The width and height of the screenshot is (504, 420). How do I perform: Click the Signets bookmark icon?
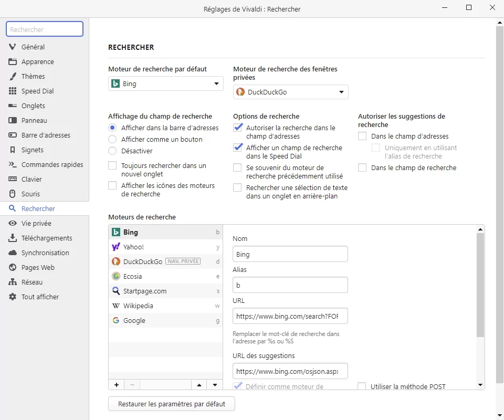coord(12,150)
